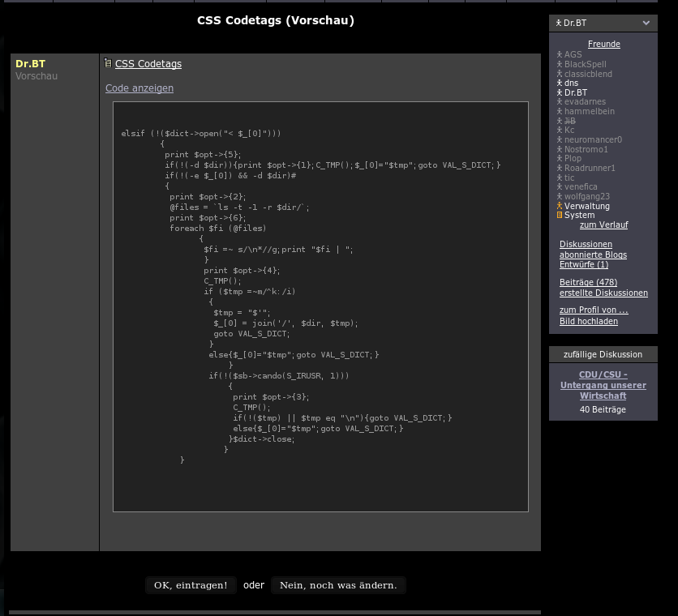Click the online icon beside Dr.BT in Freunde
The image size is (678, 616).
click(558, 93)
